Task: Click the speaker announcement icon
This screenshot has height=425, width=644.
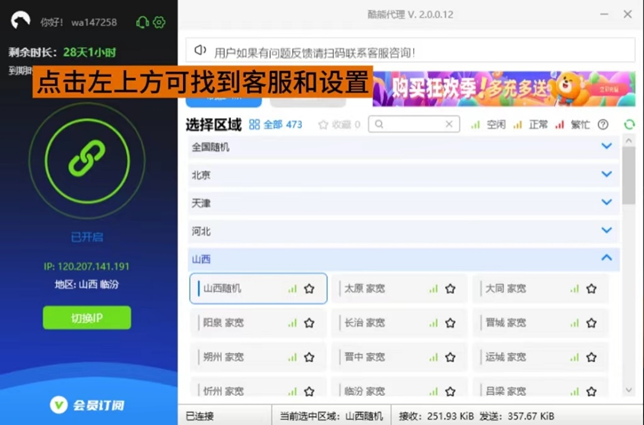Action: 200,51
